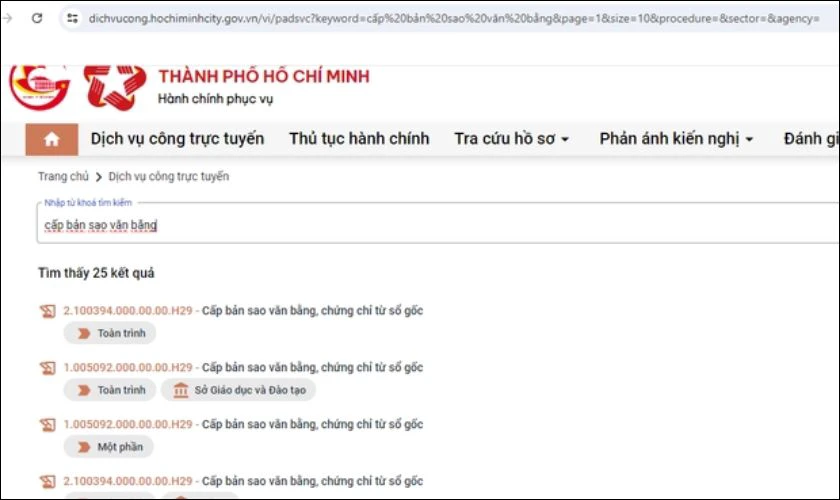Click the red star ribbon logo
The image size is (840, 500).
coord(115,87)
